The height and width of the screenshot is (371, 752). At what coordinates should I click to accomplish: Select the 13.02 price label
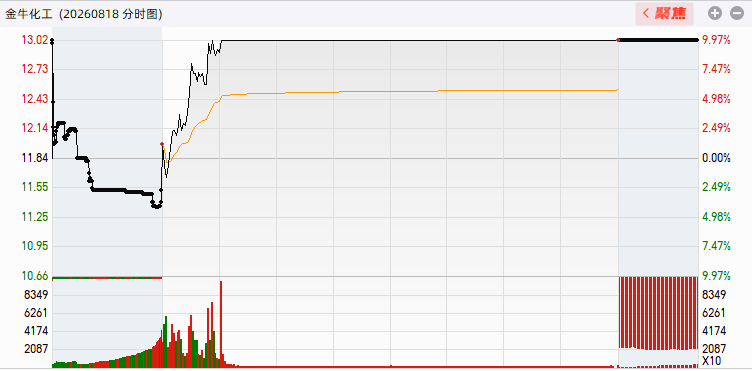35,40
